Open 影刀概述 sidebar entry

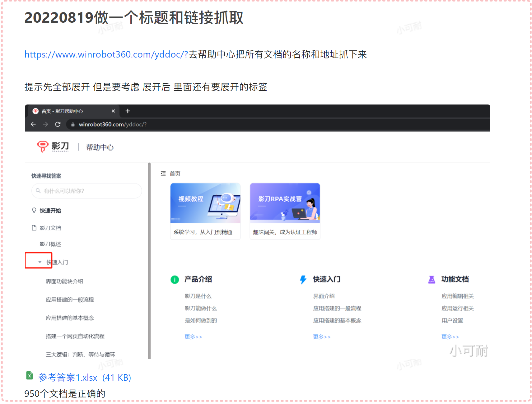[x=50, y=244]
